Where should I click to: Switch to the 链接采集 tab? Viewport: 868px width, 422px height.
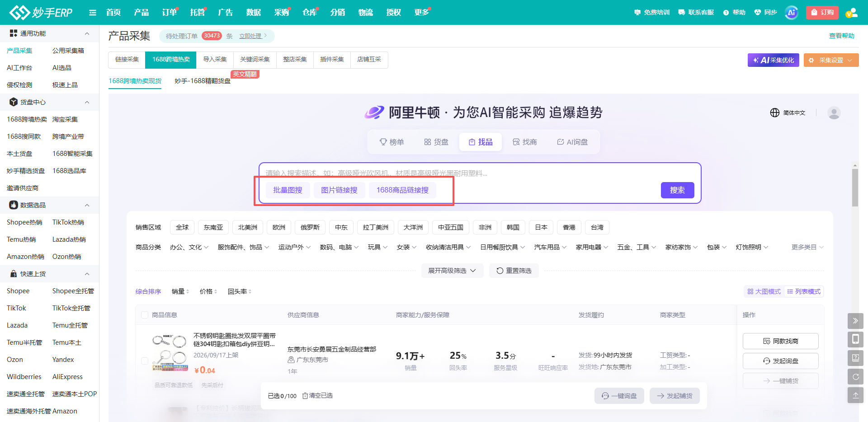pyautogui.click(x=127, y=60)
